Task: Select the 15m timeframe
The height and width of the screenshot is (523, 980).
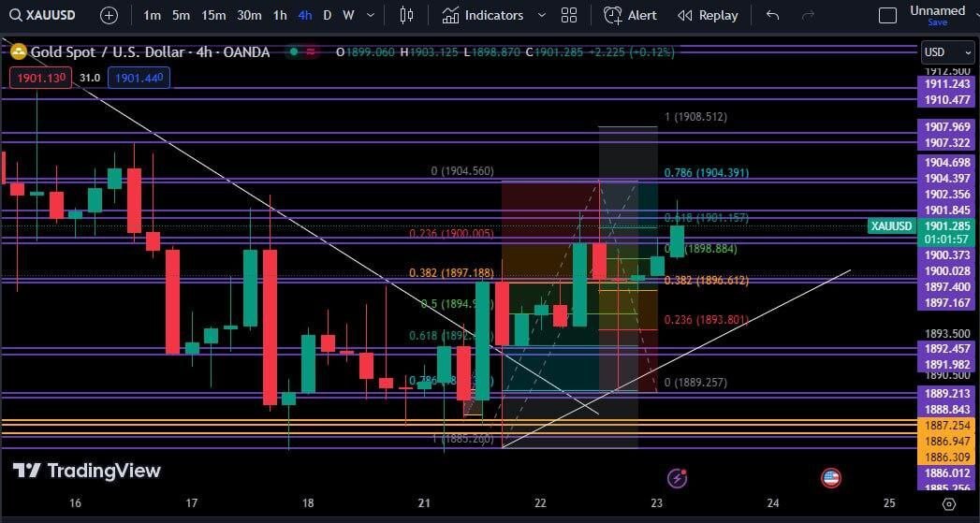Action: (213, 15)
